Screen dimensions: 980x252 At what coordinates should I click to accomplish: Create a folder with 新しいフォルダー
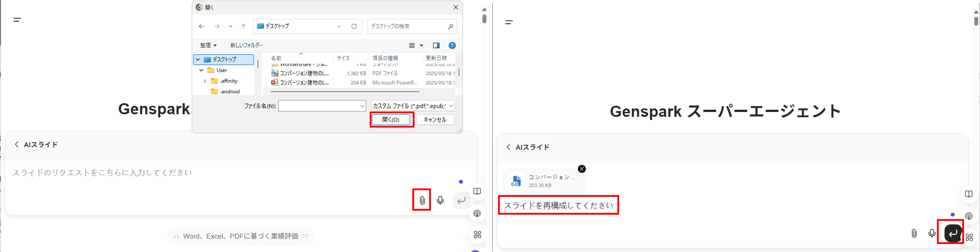246,45
